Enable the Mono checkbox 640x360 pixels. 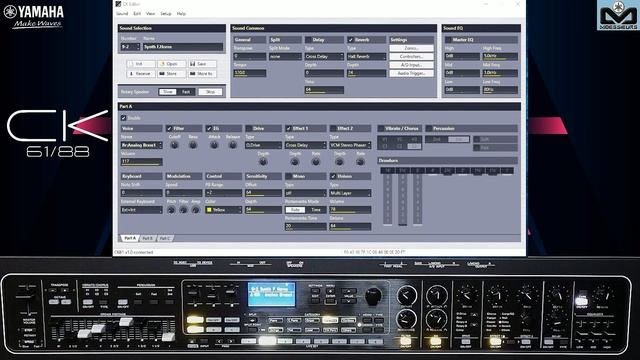click(x=289, y=176)
